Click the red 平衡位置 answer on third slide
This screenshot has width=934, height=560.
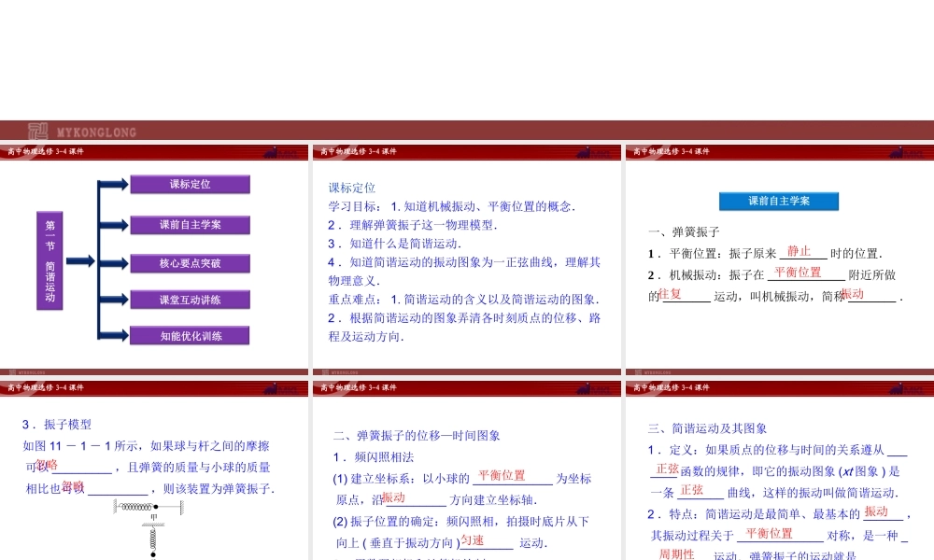pos(798,273)
